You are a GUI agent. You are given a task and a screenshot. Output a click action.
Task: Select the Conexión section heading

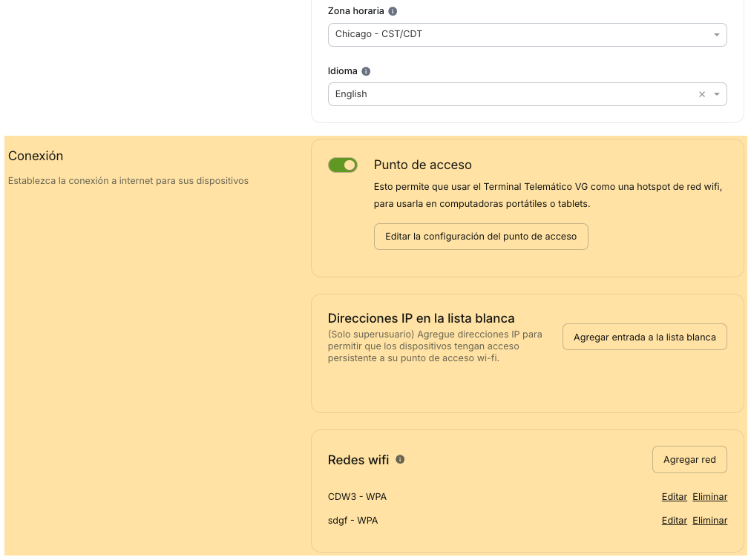click(36, 157)
